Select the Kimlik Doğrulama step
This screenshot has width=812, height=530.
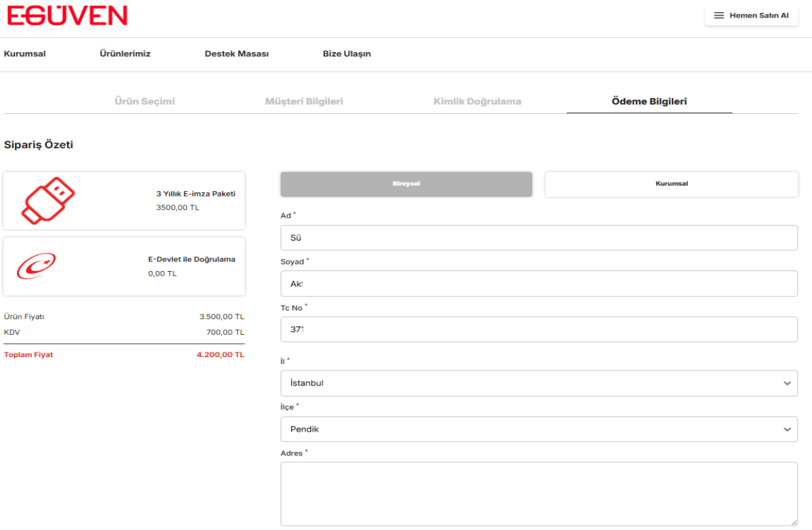(x=477, y=102)
